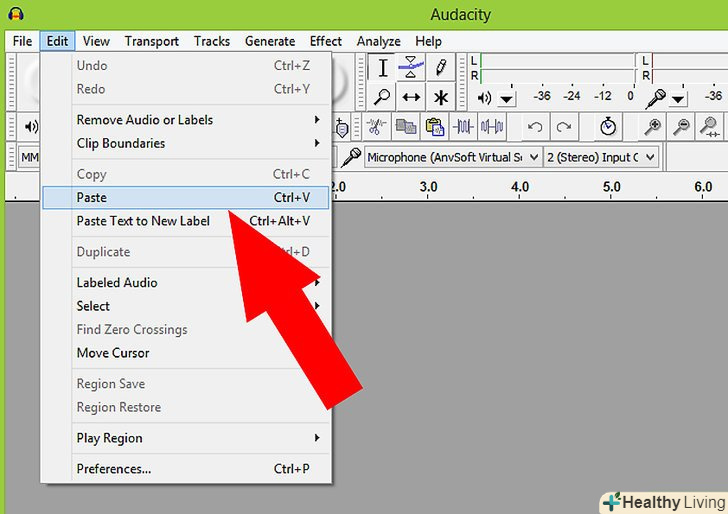Click the Trim audio toolbar icon
Image resolution: width=728 pixels, height=514 pixels.
coord(463,126)
